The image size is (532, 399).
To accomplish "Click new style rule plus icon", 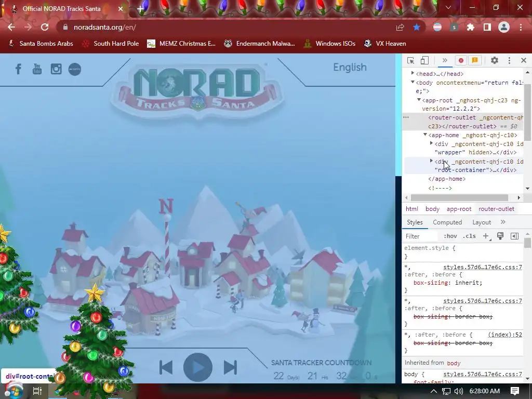I will tap(486, 236).
